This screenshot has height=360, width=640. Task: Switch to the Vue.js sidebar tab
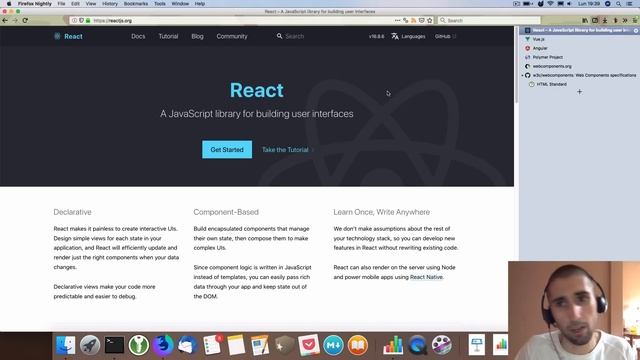coord(580,39)
